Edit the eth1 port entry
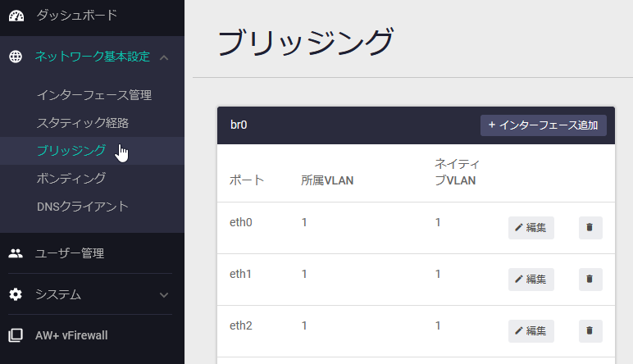This screenshot has height=364, width=633. (531, 280)
